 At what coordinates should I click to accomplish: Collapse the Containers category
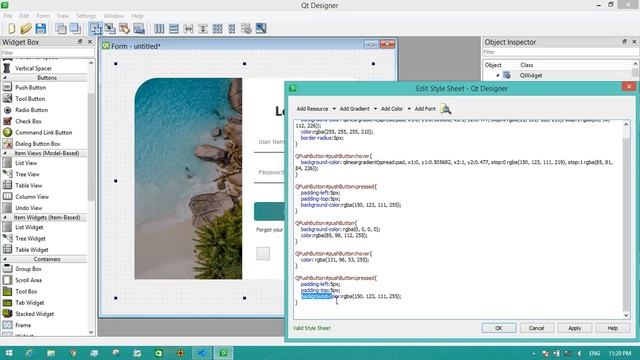[5, 259]
